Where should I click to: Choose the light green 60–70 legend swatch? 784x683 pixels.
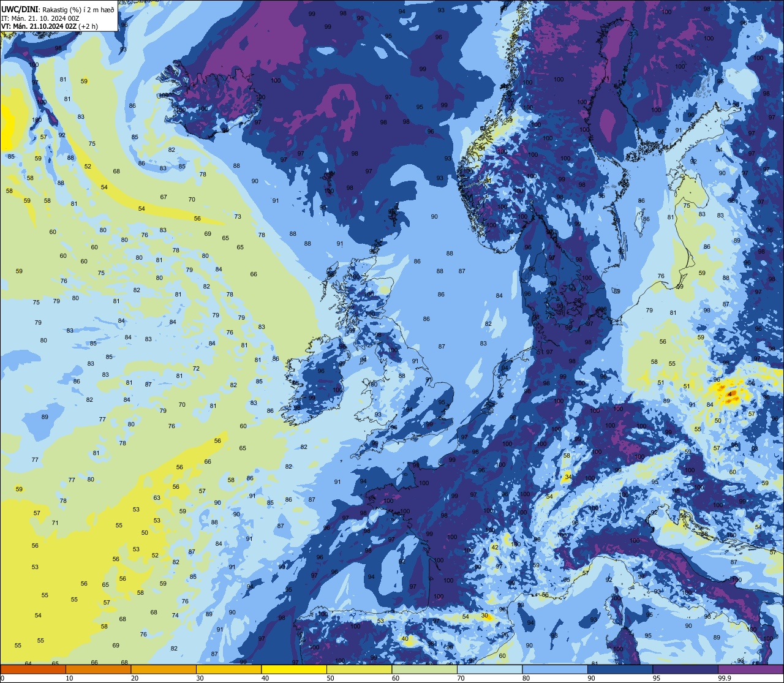point(424,669)
